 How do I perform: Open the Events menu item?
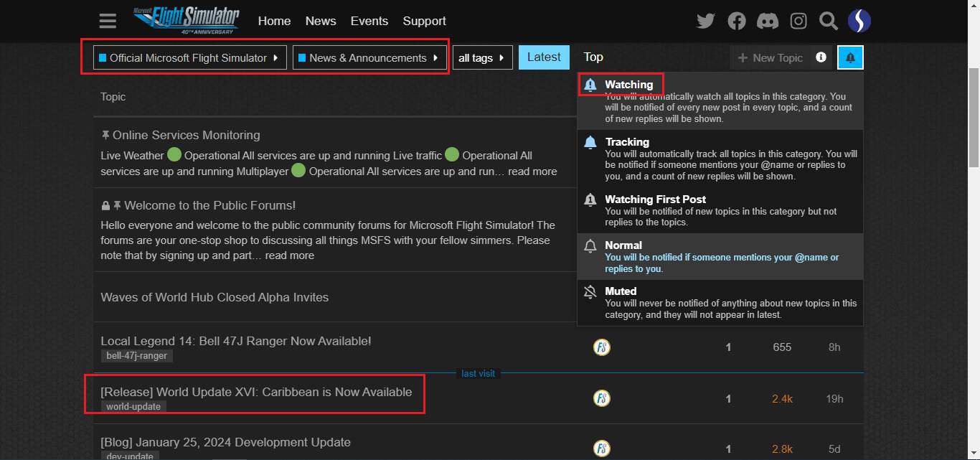(x=369, y=21)
